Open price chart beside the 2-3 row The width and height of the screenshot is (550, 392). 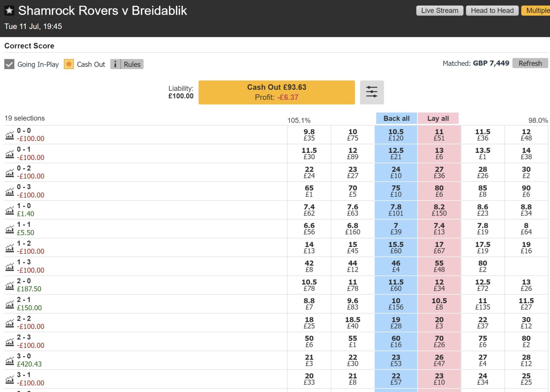9,342
